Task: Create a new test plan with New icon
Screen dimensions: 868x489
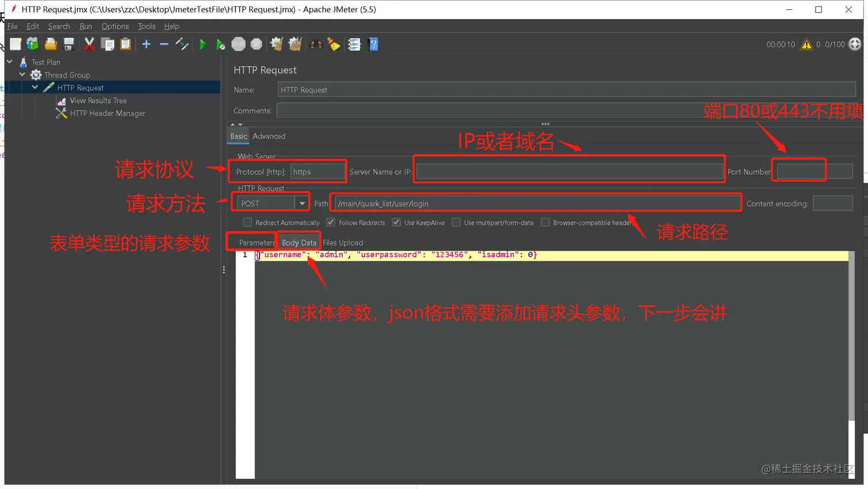Action: coord(15,44)
